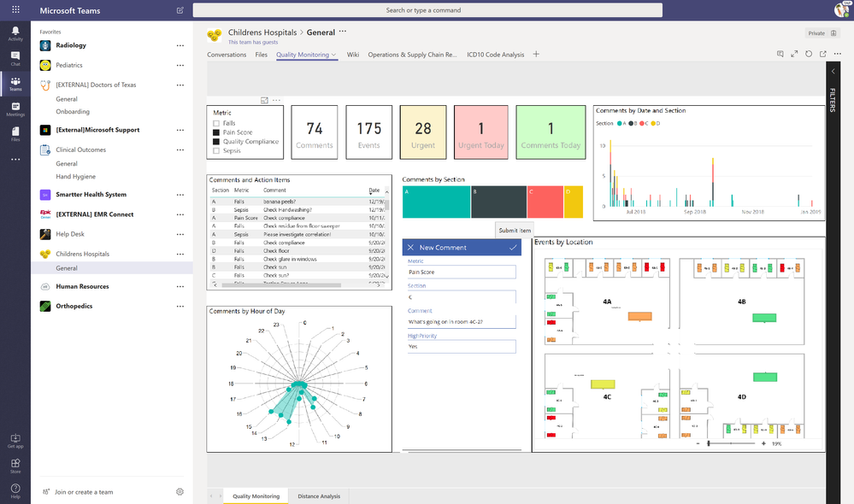The width and height of the screenshot is (854, 504).
Task: Reload the tab with refresh icon
Action: [809, 54]
